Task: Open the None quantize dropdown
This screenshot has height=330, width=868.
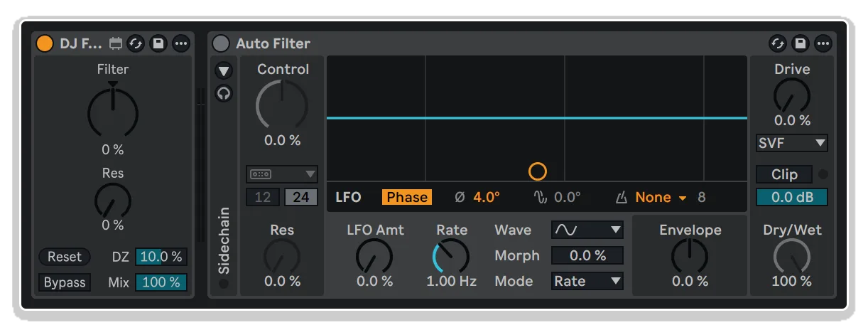Action: [661, 197]
